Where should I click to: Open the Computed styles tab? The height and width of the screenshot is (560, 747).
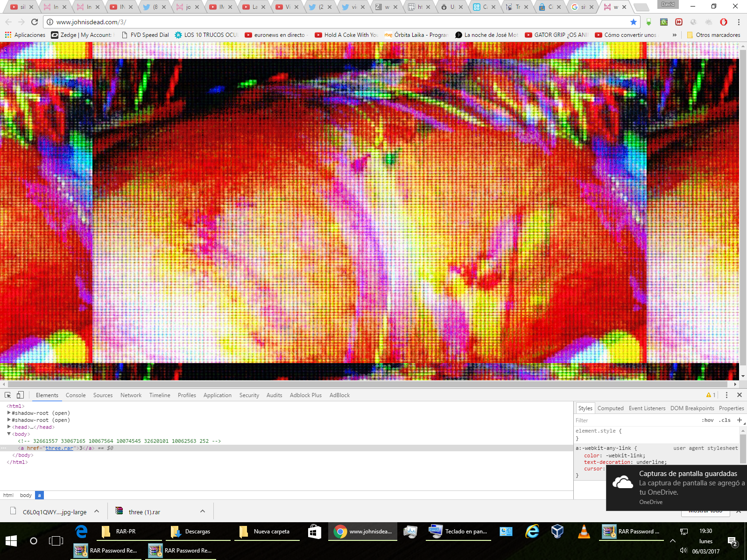[x=610, y=408]
